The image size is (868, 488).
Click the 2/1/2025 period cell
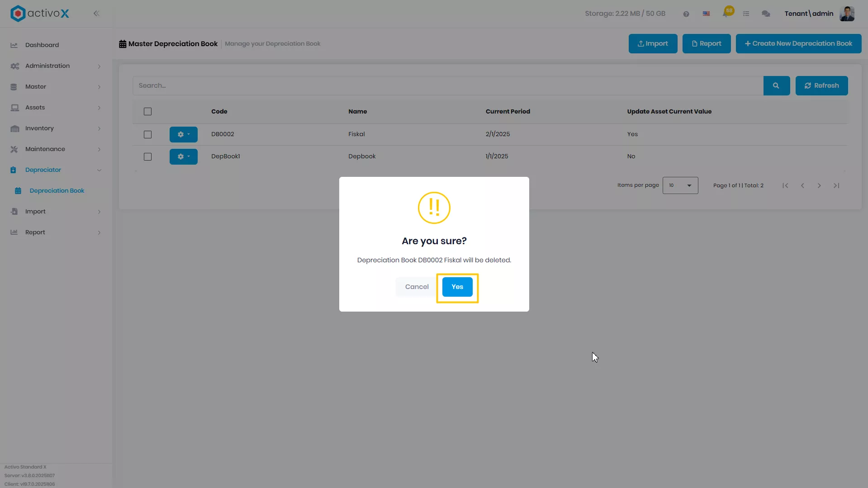click(498, 134)
